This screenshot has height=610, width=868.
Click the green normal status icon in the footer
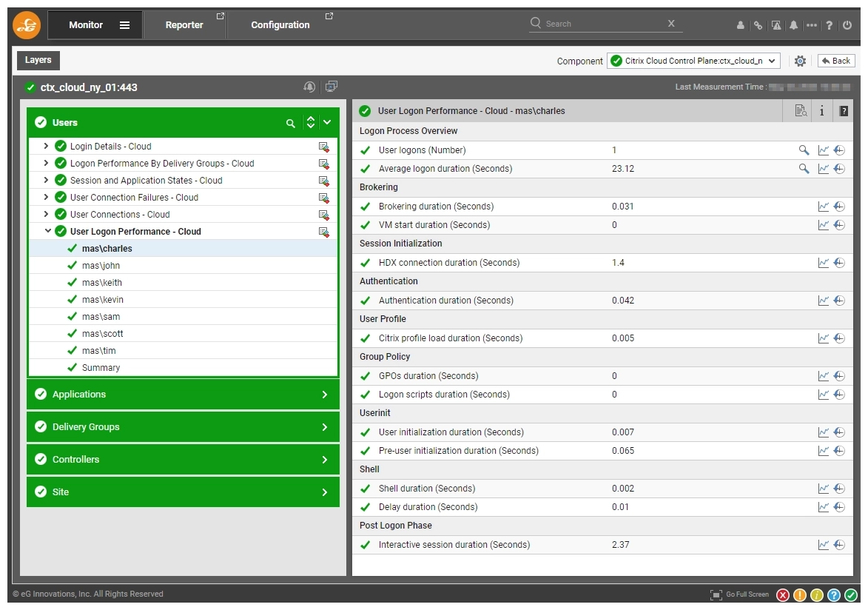851,595
